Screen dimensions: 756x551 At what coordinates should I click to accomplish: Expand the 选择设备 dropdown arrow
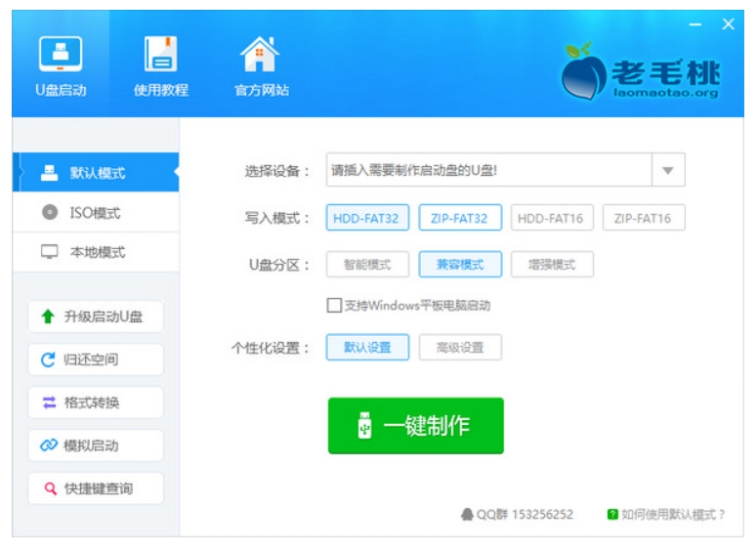(x=668, y=170)
